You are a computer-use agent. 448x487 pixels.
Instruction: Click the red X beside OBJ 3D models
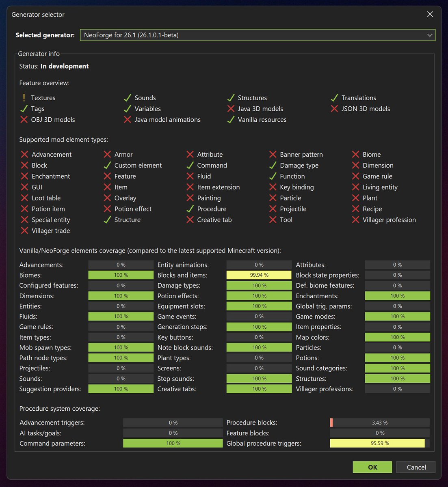click(x=24, y=120)
